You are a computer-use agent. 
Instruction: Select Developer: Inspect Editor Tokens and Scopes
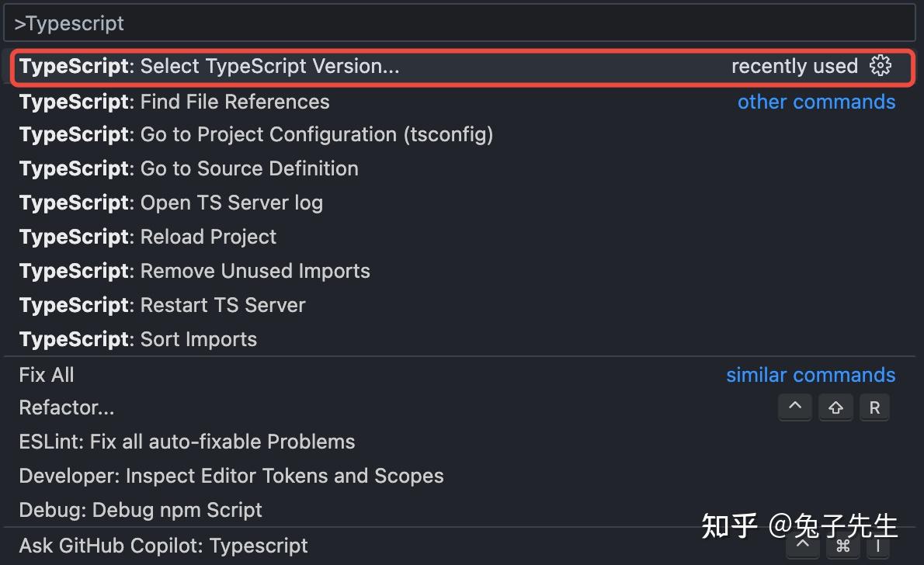(x=231, y=477)
